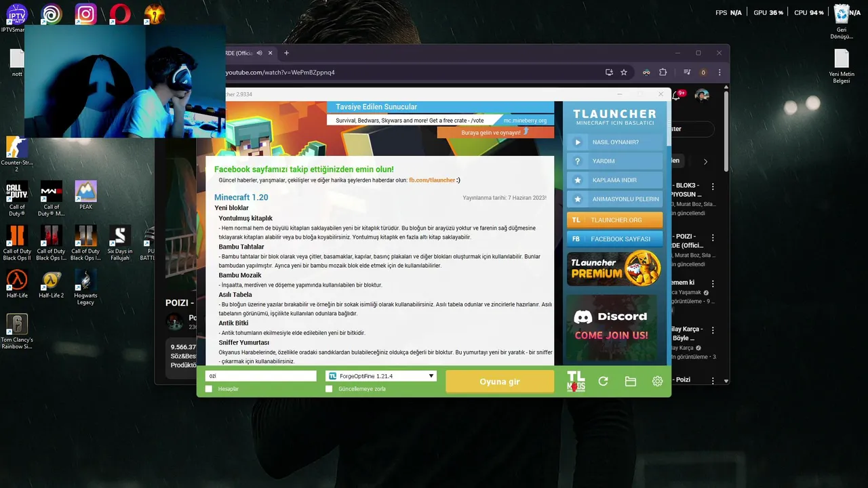Open IPTVSmarters desktop shortcut
Viewport: 868px width, 488px height.
tap(16, 18)
